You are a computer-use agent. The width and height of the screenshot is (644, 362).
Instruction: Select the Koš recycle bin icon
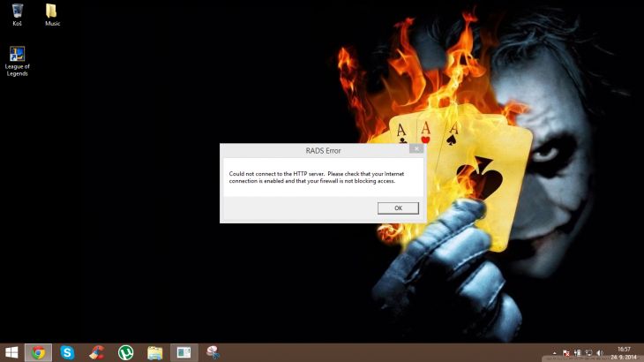17,15
